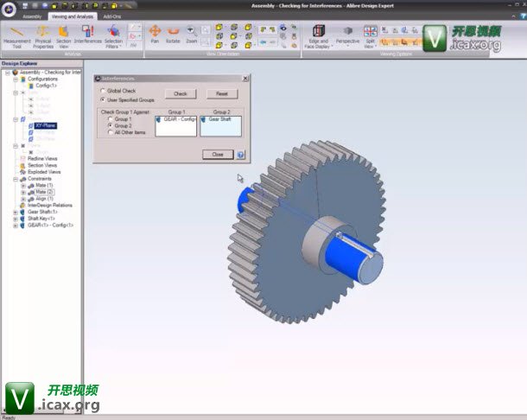The width and height of the screenshot is (527, 420).
Task: Click the Interferences ribbon tool
Action: [x=88, y=35]
